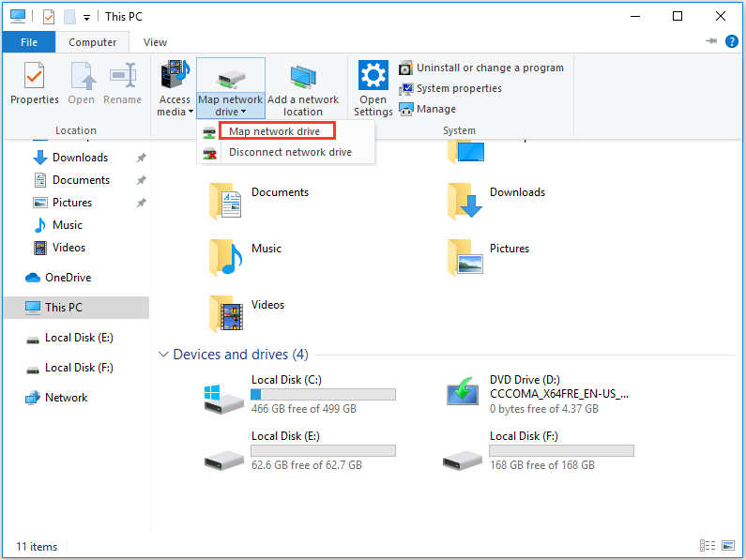Expand the Access media dropdown arrow

coord(190,112)
